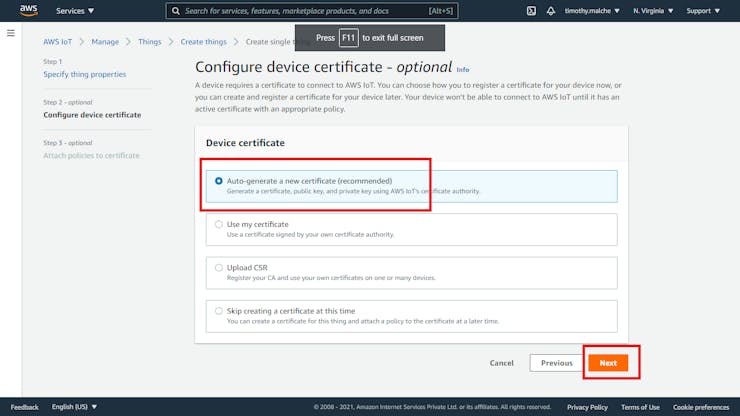The width and height of the screenshot is (740, 416).
Task: Click the Previous button
Action: tap(556, 363)
